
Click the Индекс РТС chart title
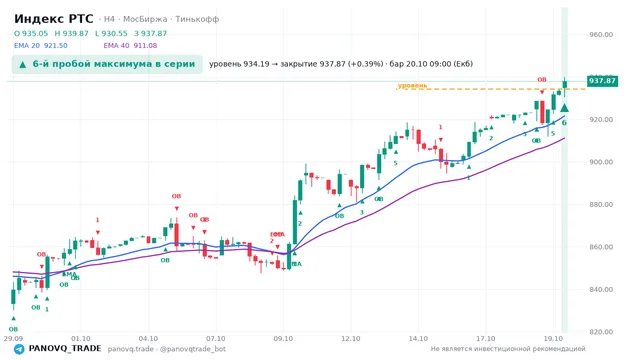pyautogui.click(x=53, y=19)
